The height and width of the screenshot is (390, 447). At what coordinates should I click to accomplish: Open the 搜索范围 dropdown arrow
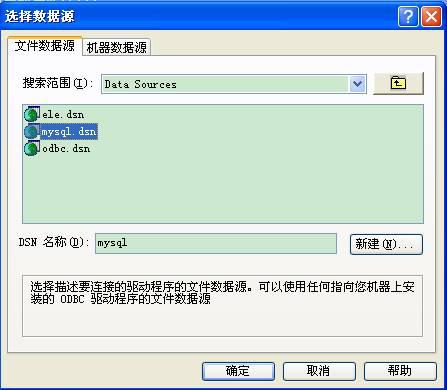pos(357,84)
